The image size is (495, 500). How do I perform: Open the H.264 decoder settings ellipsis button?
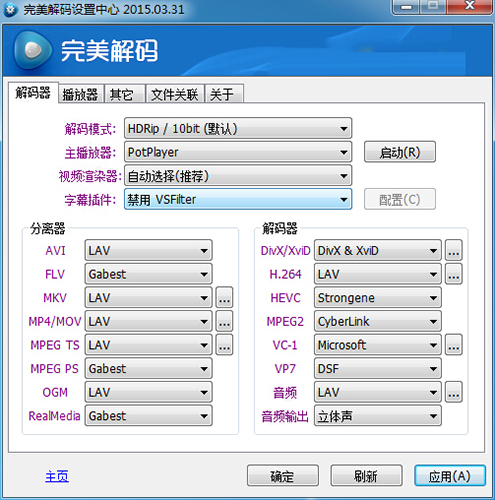(x=454, y=274)
